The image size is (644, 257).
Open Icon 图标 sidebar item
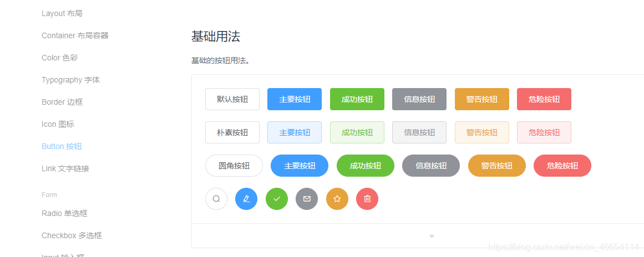(58, 124)
